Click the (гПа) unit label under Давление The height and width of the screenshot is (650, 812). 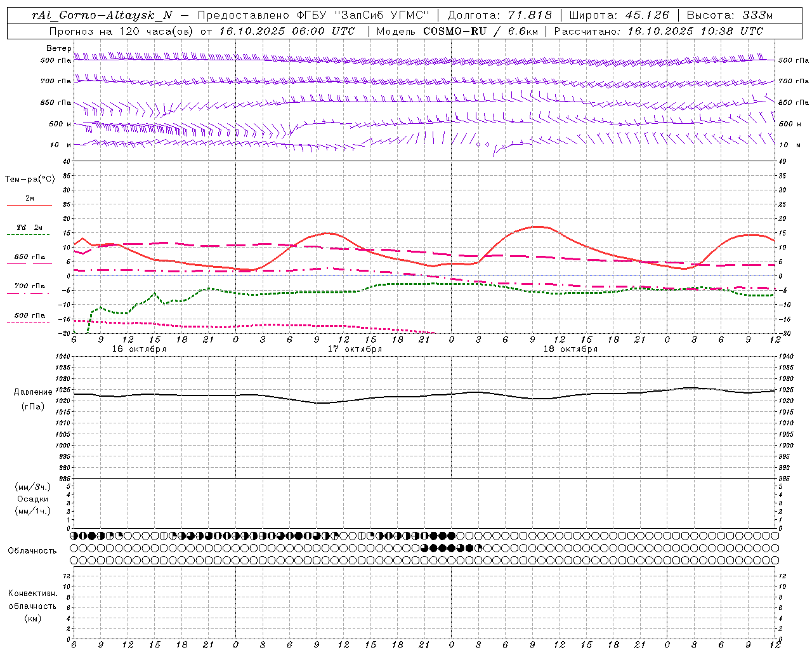(x=33, y=406)
